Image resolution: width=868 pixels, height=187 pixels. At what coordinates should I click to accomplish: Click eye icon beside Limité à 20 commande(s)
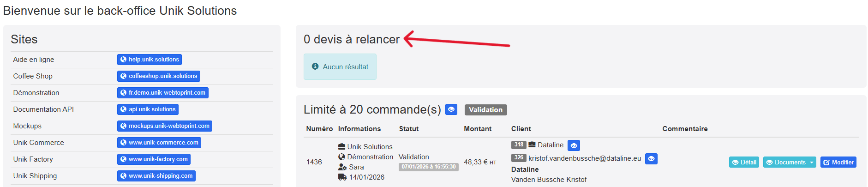[451, 109]
